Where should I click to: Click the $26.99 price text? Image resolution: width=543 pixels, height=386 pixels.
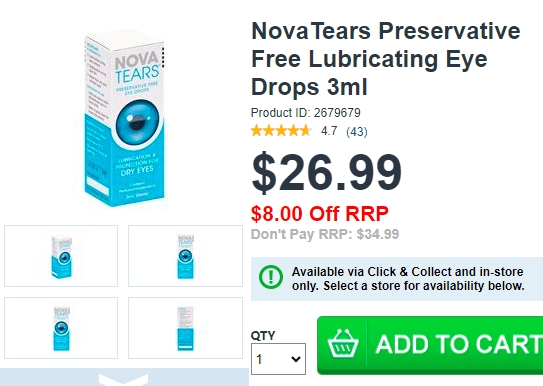pyautogui.click(x=327, y=172)
